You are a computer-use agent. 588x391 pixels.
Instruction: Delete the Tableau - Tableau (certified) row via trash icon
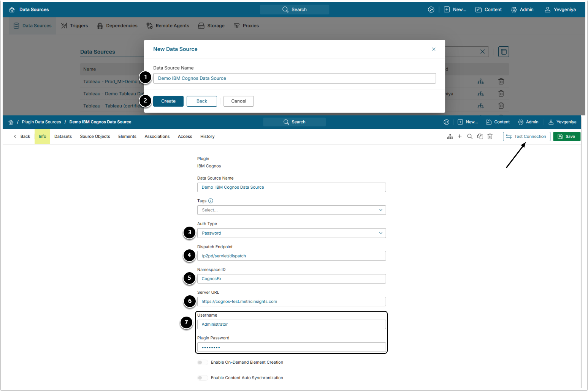point(501,106)
